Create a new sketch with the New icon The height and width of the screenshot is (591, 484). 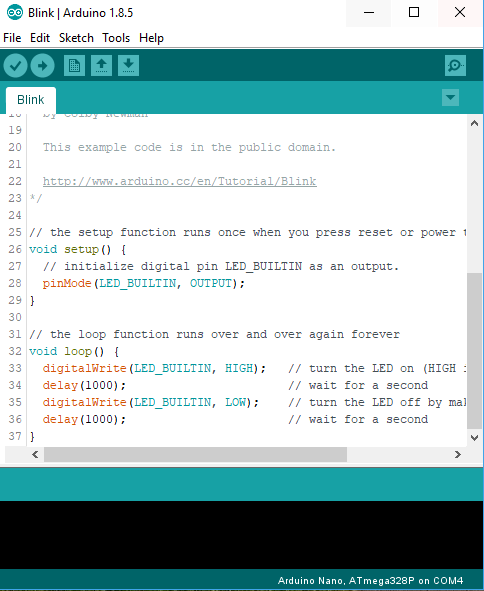click(74, 66)
